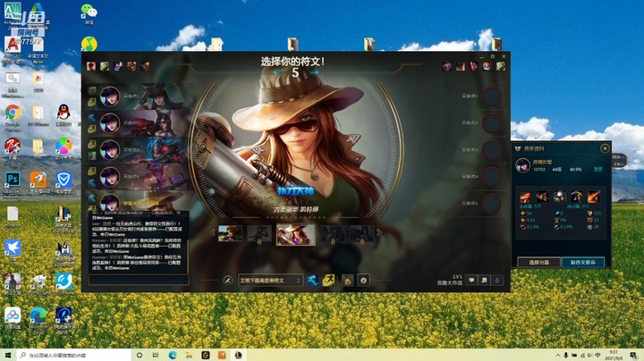Viewport: 644px width, 361px height.
Task: Click third banned champion icon top-left
Action: point(118,66)
